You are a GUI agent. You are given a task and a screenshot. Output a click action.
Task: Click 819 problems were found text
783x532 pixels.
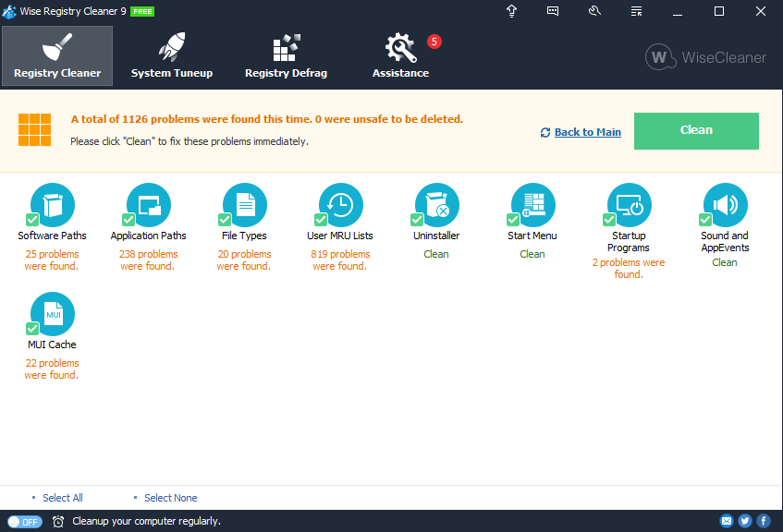coord(340,260)
